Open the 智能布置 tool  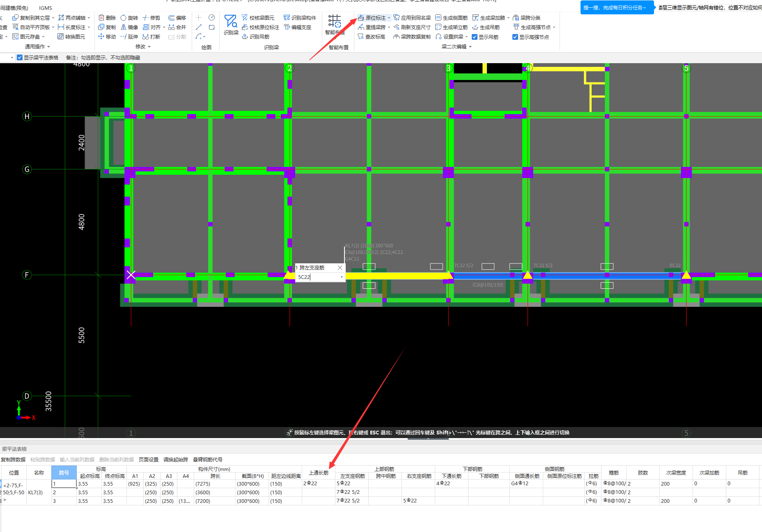point(335,25)
